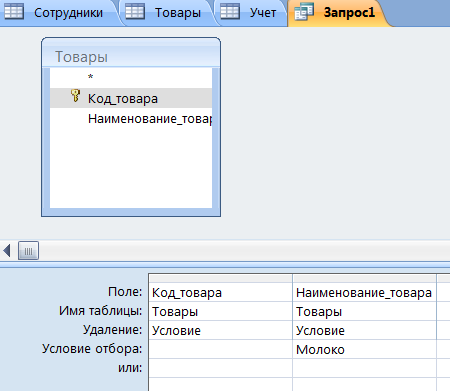Click the primary key icon near Код_товара

click(x=76, y=96)
